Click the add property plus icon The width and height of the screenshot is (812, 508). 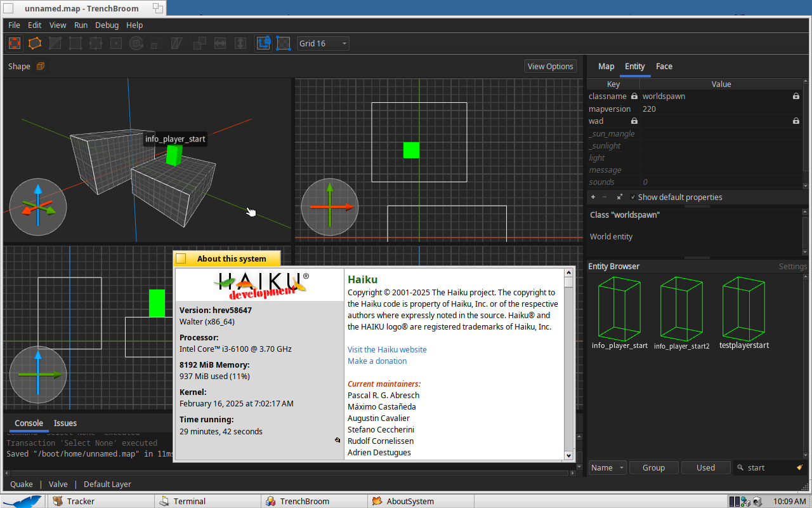point(593,197)
